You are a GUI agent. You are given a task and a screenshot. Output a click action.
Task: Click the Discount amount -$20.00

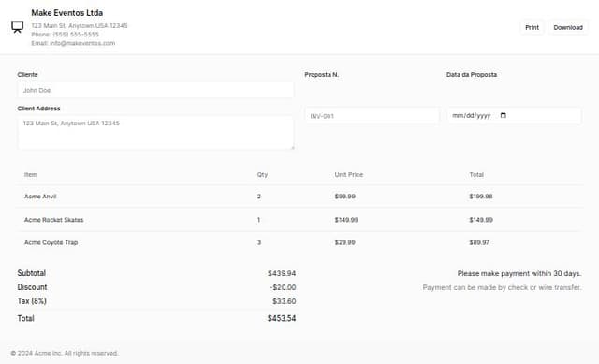pos(283,287)
